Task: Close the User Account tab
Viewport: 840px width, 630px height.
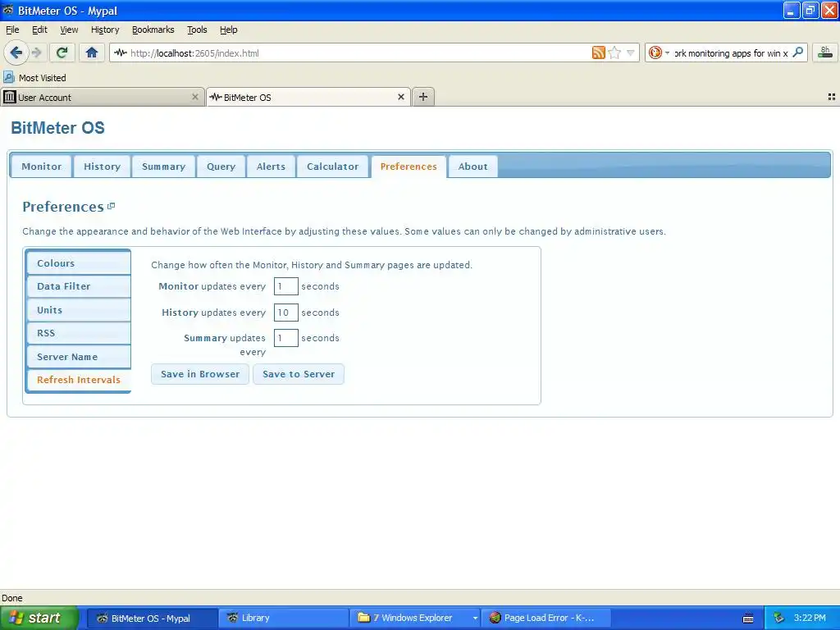Action: click(195, 97)
